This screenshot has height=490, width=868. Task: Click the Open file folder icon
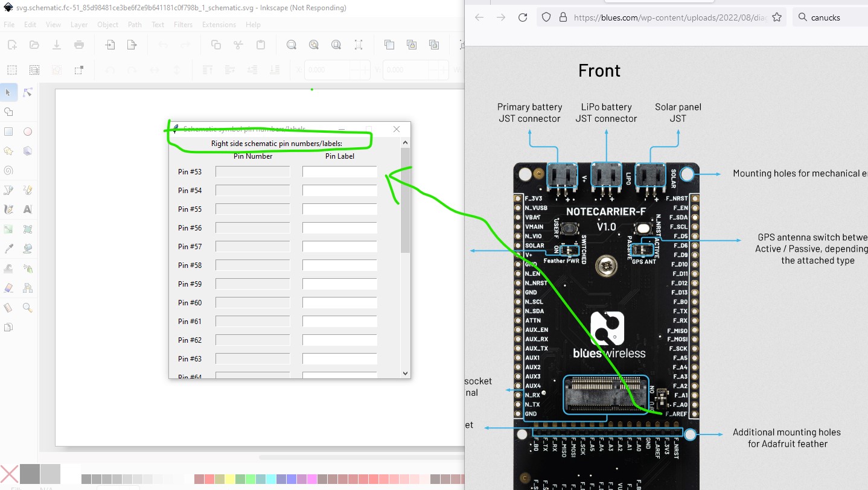34,45
